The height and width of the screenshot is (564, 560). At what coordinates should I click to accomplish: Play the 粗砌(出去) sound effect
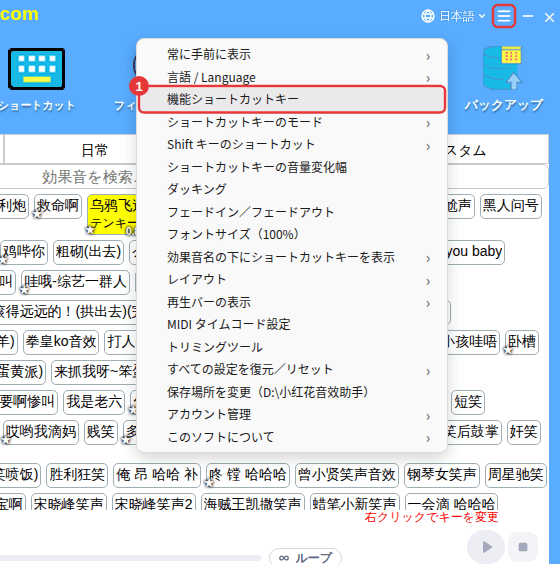point(88,252)
